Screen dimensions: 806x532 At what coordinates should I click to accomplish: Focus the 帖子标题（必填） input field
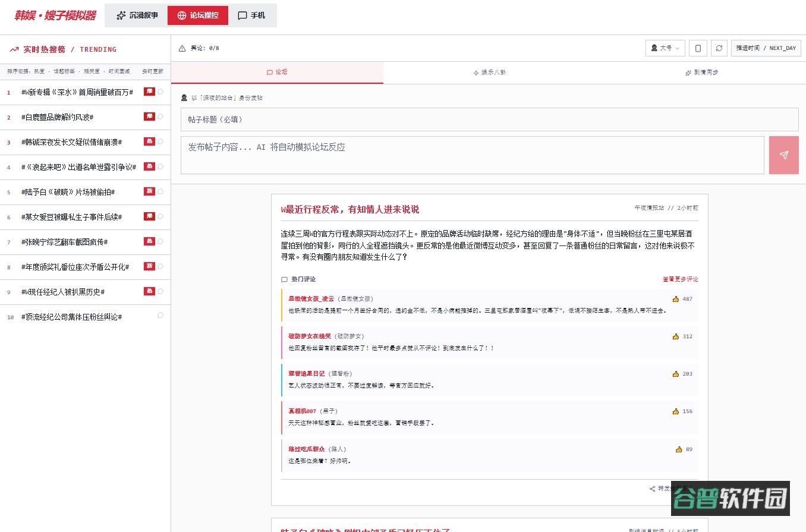(490, 119)
